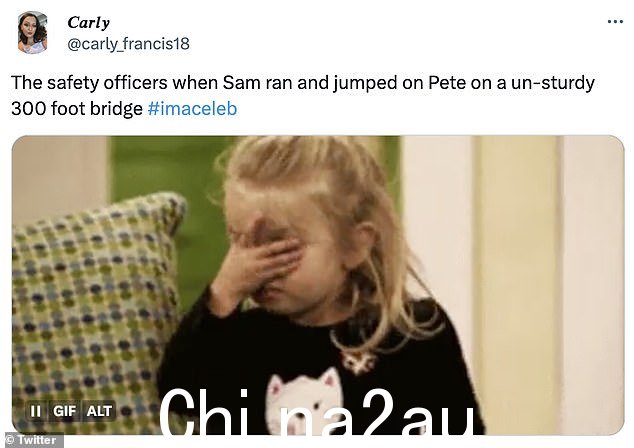Image resolution: width=634 pixels, height=448 pixels.
Task: Open Carly's profile avatar picture
Action: (x=32, y=32)
